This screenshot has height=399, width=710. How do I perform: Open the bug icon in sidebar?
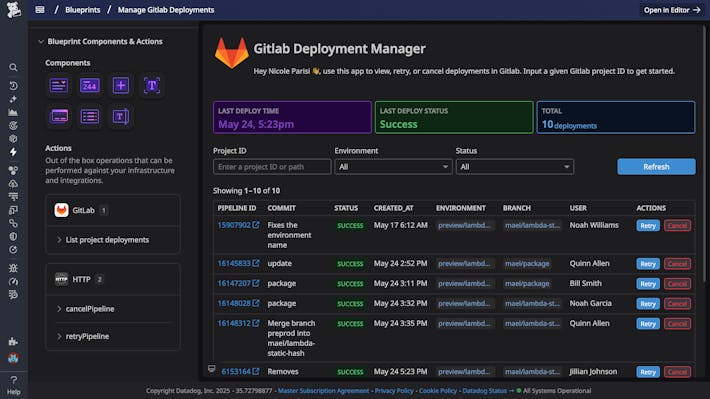(13, 268)
